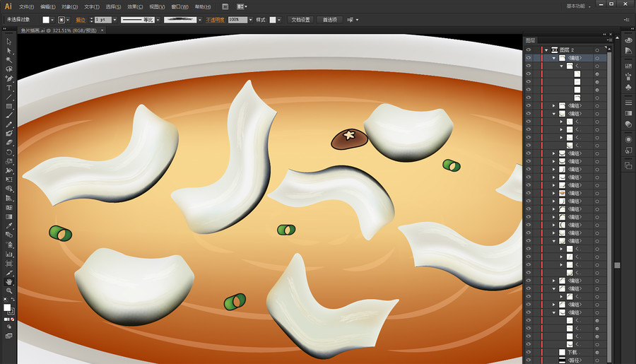Screen dimensions: 636x364
Task: Open the Stroke panel icon
Action: [628, 102]
